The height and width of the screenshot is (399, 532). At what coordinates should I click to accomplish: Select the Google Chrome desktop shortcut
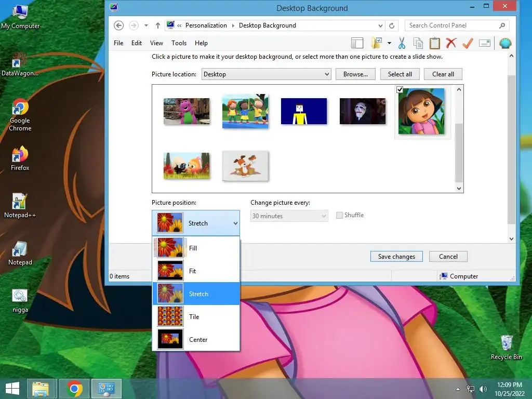point(20,115)
